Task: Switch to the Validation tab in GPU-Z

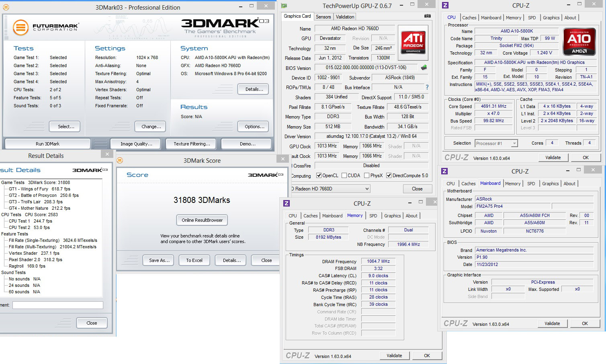Action: click(345, 17)
